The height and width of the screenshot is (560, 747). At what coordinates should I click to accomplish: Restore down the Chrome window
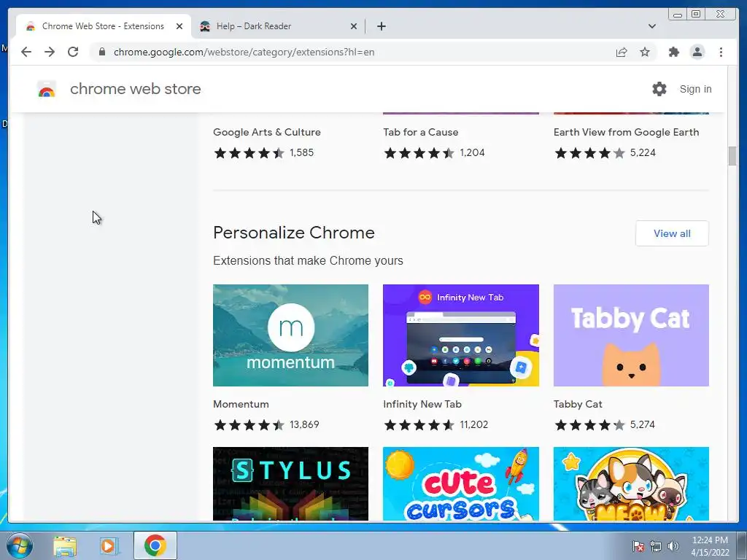tap(695, 15)
